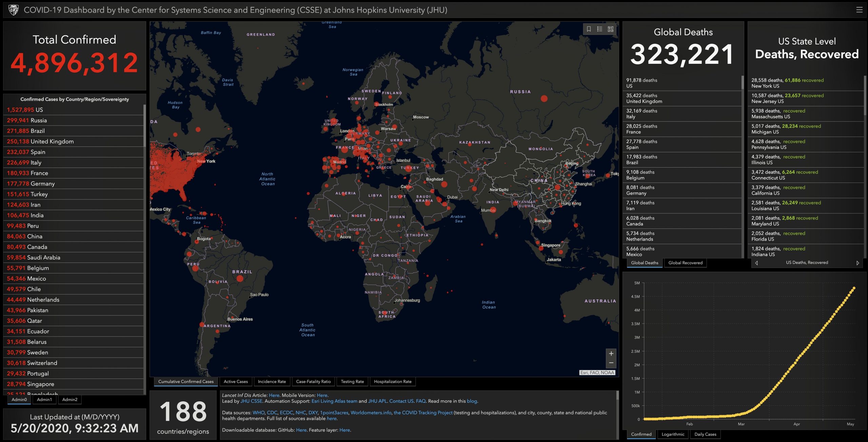The width and height of the screenshot is (868, 442).
Task: Show the Global Recovered tab
Action: tap(685, 263)
